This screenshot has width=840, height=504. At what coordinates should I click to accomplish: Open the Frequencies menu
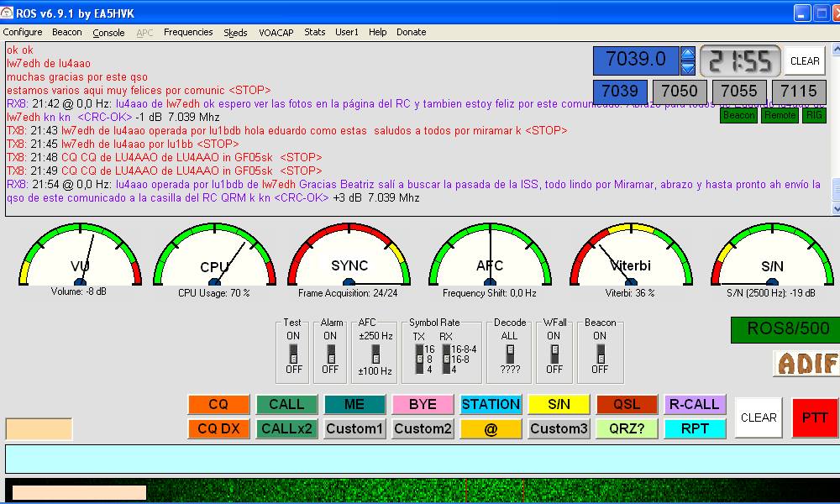[x=188, y=32]
